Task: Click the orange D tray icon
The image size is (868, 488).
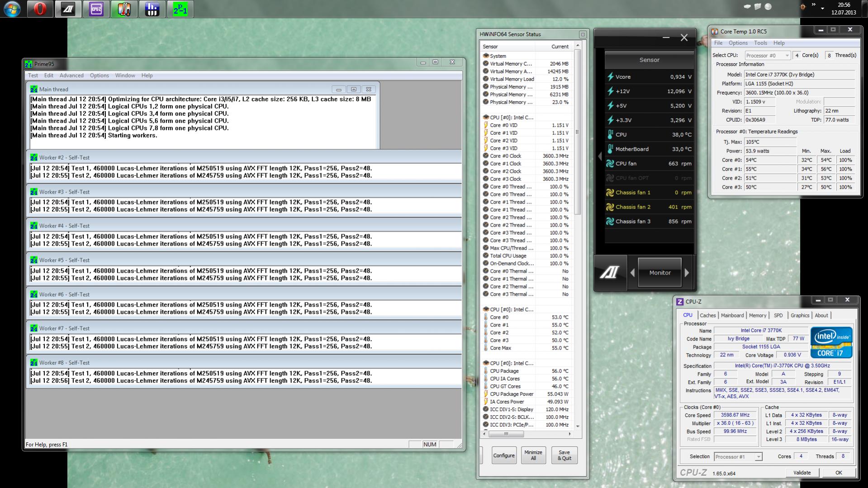Action: (x=803, y=7)
